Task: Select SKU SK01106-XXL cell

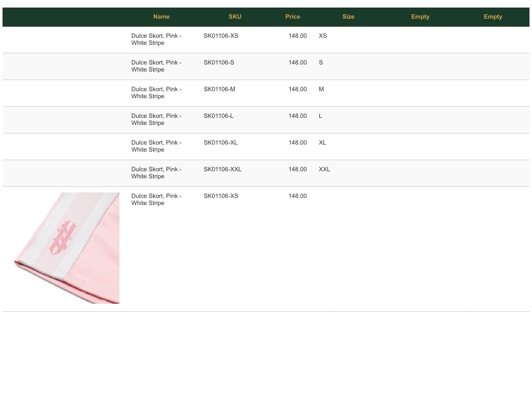Action: point(223,169)
